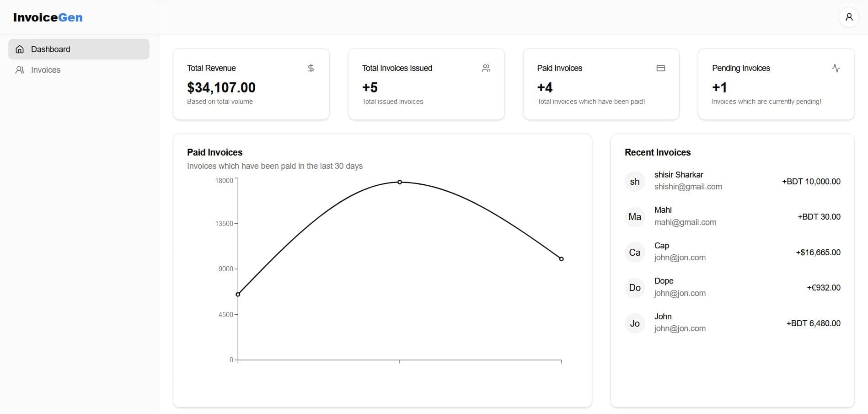
Task: Click the activity pulse icon on Pending Invoices
Action: tap(836, 68)
